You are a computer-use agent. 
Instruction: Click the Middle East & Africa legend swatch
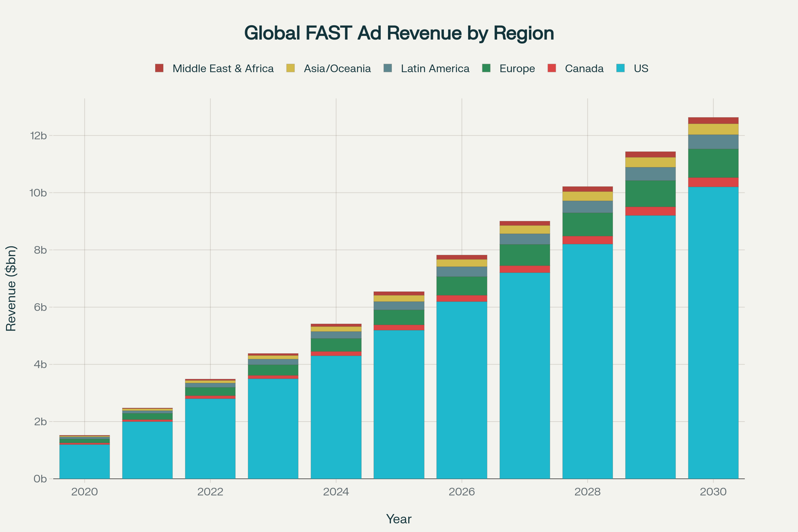(x=159, y=68)
